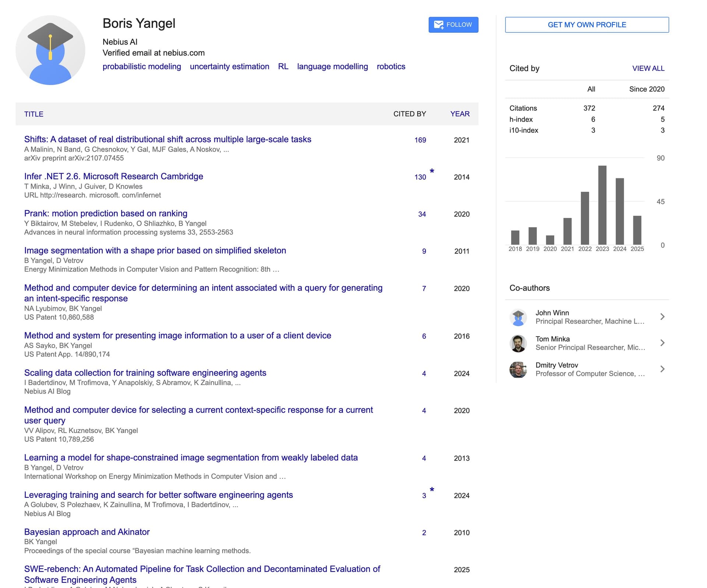
Task: Click the envelope icon on Follow button
Action: pyautogui.click(x=439, y=25)
